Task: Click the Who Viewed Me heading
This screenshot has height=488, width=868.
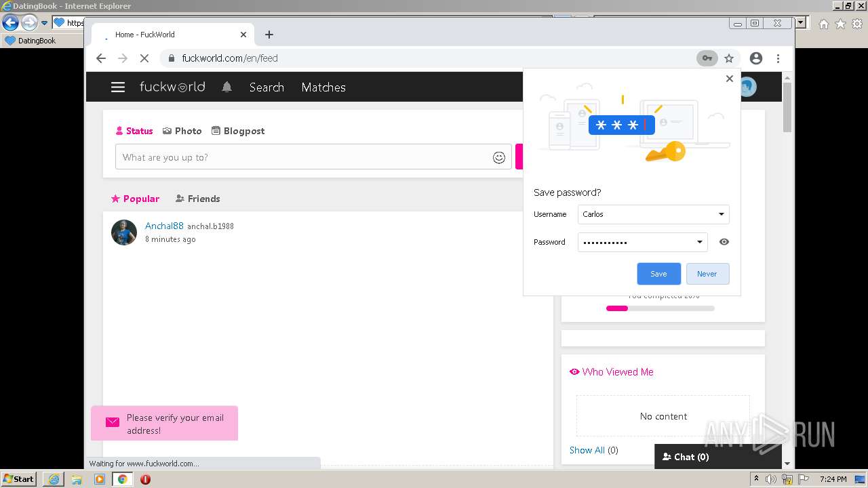Action: [612, 372]
